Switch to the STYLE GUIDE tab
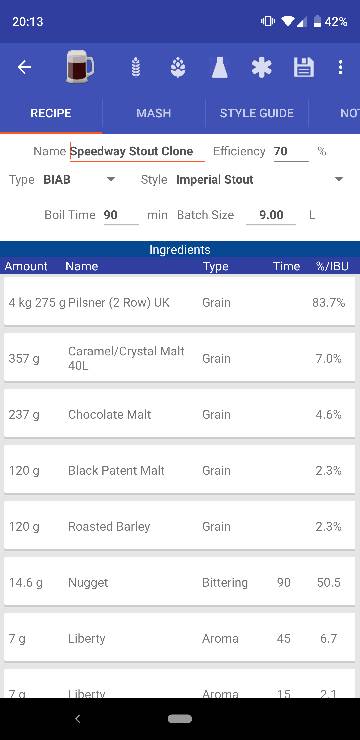Viewport: 360px width, 740px height. point(257,113)
